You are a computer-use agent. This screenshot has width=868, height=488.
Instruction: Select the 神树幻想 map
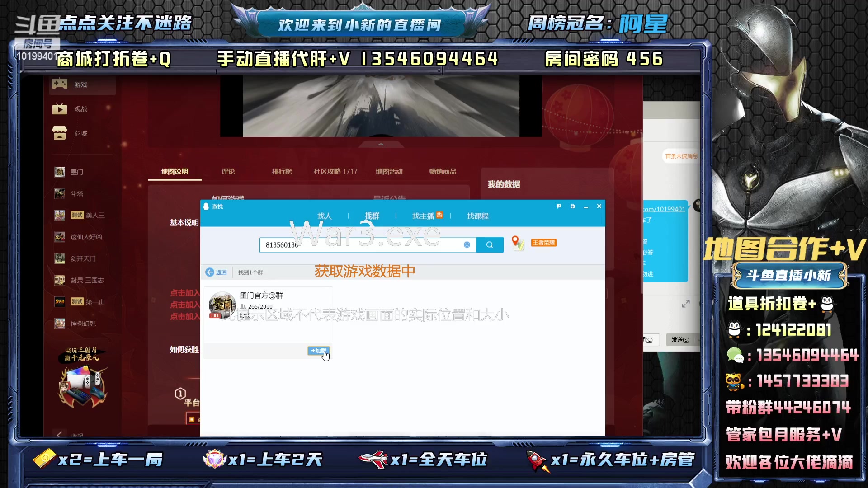[x=75, y=324]
